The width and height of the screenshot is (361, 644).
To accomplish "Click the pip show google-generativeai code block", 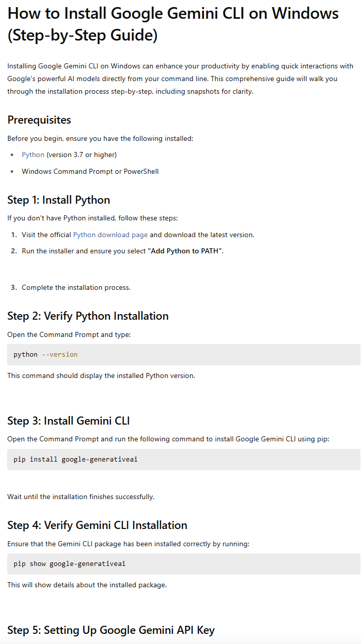I will tap(183, 564).
